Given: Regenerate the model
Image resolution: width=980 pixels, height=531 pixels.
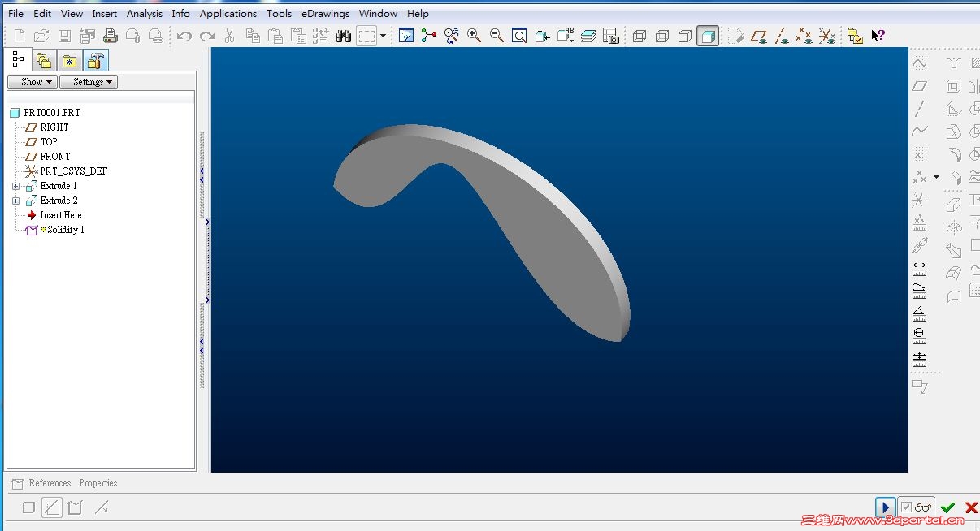Looking at the screenshot, I should [321, 36].
